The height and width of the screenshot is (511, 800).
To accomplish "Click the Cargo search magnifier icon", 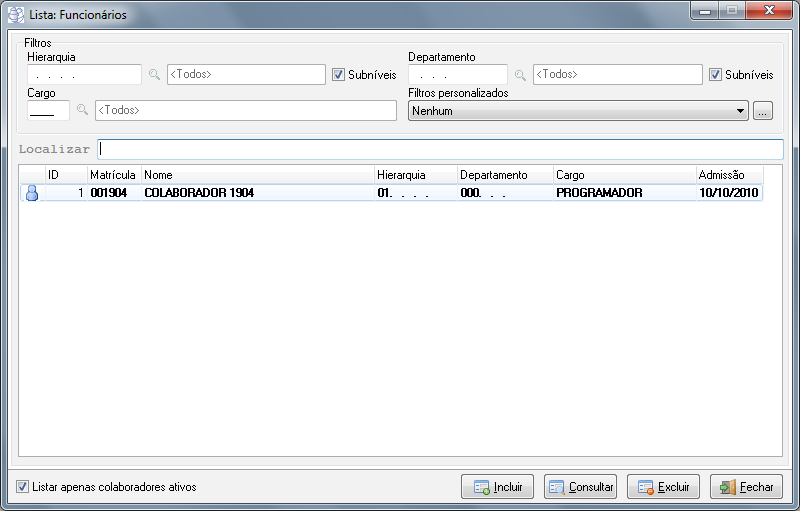I will coord(82,110).
